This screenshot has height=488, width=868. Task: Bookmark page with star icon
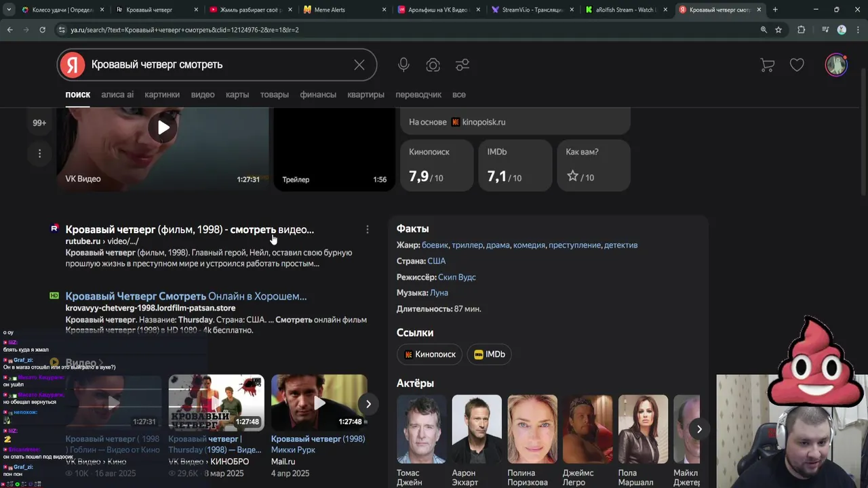pos(778,30)
